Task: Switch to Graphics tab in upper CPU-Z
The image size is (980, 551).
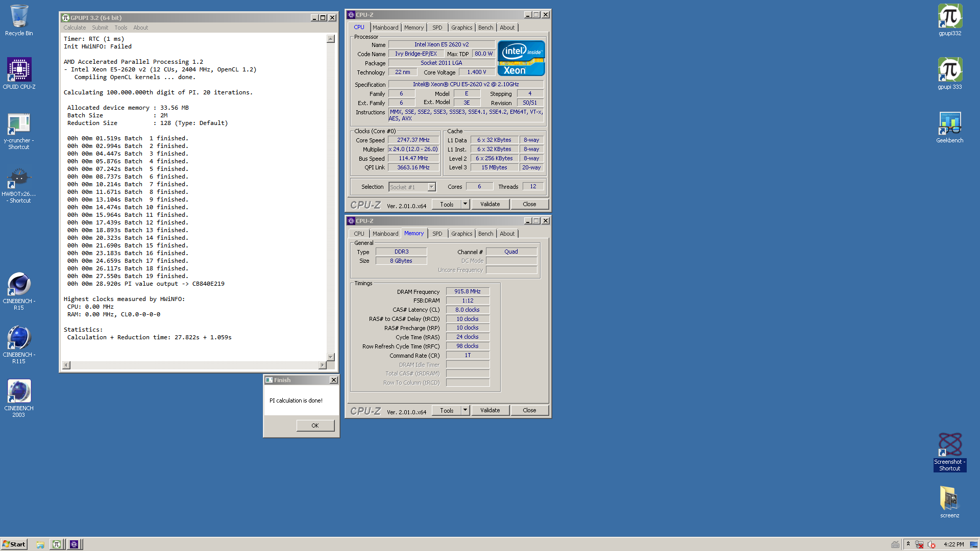Action: tap(462, 28)
